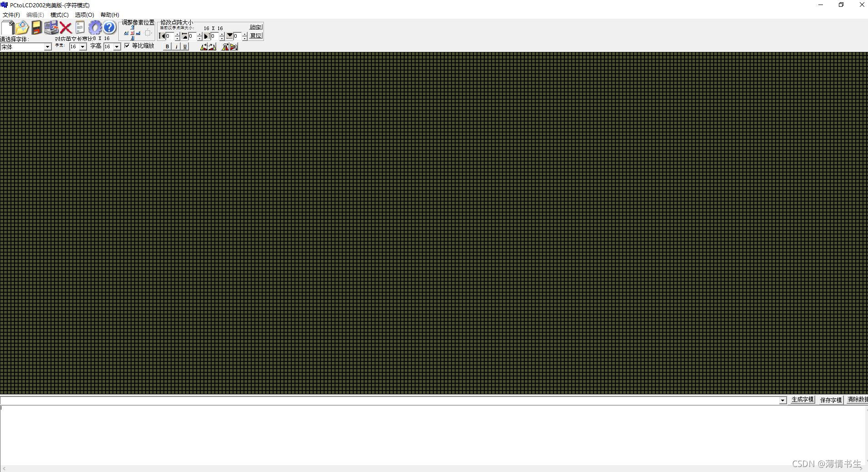
Task: Toggle italic with the I button
Action: pyautogui.click(x=176, y=46)
